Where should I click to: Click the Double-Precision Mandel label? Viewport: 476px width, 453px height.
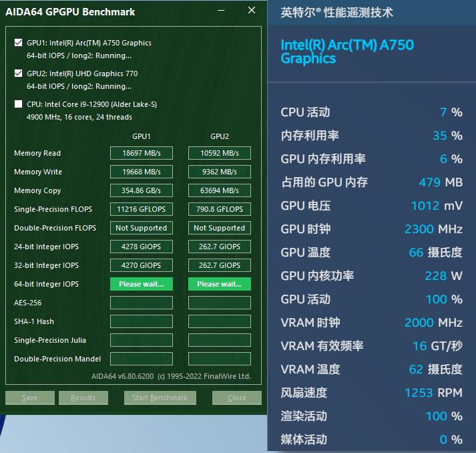pos(57,359)
